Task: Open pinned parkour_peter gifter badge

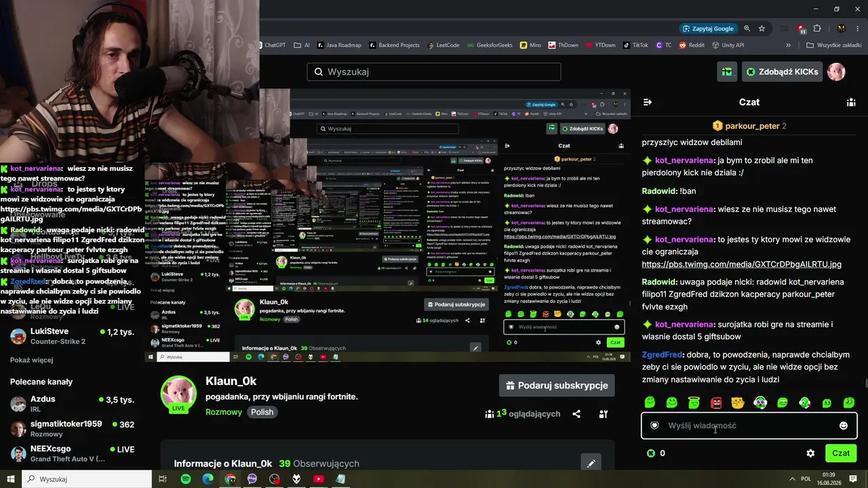Action: pos(717,126)
